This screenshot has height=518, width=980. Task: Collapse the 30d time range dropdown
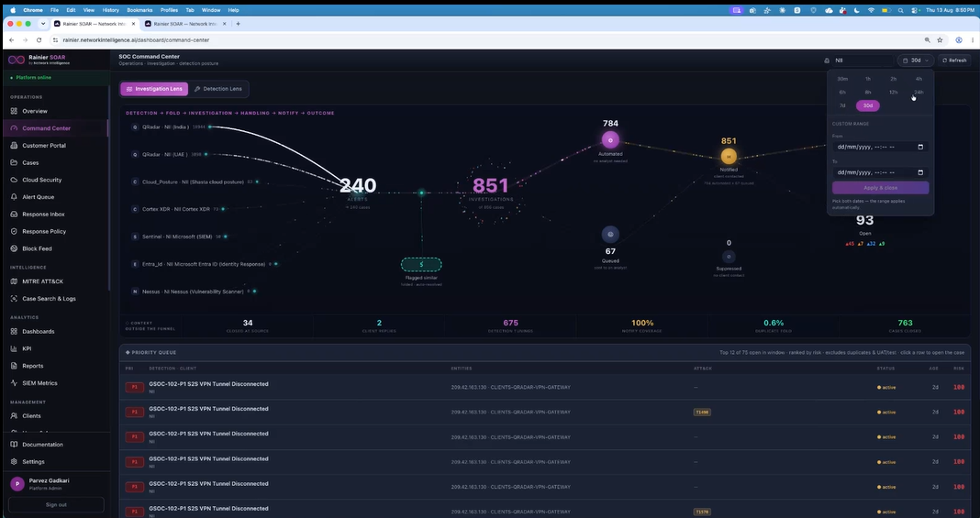click(916, 61)
